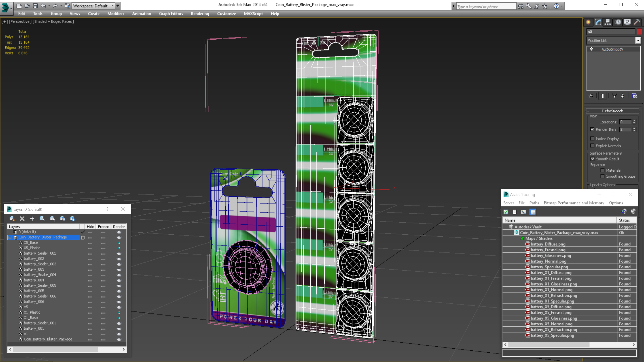This screenshot has width=644, height=362.
Task: Toggle current-layer box for Coin_Battery_Blister_Package layer
Action: [83, 237]
